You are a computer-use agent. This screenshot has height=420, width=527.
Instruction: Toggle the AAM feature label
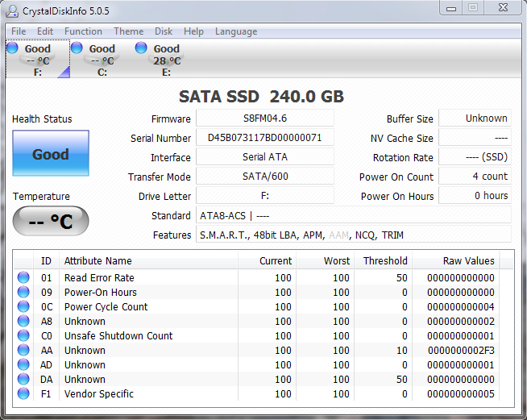point(340,235)
